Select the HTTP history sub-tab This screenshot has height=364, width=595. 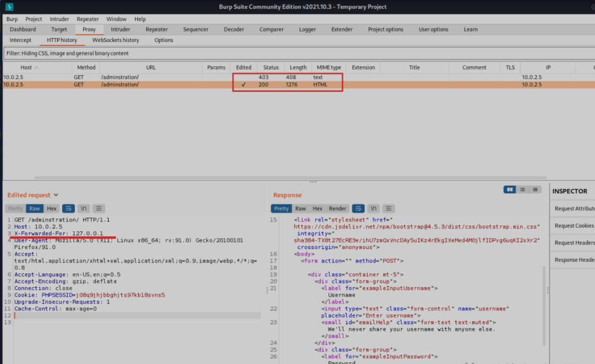click(62, 40)
